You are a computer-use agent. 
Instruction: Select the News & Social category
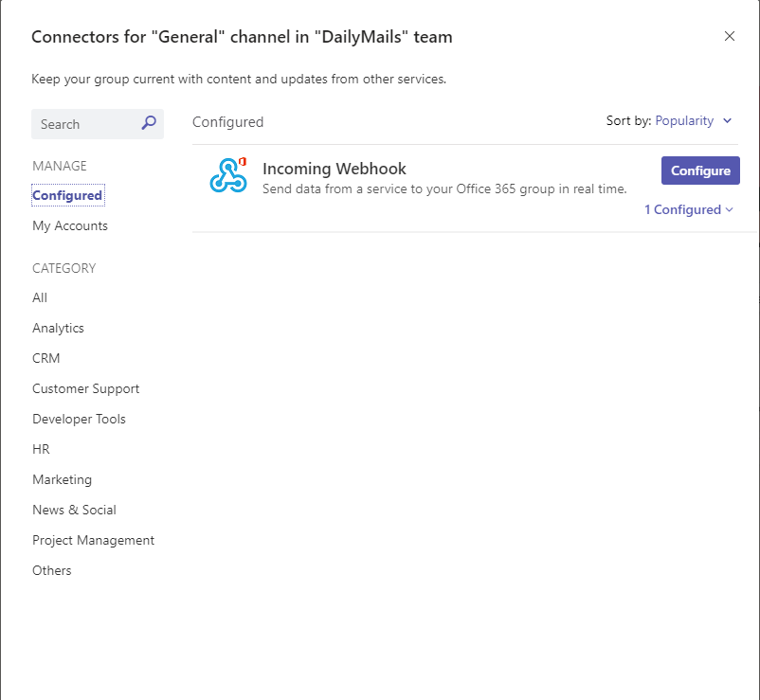coord(74,510)
